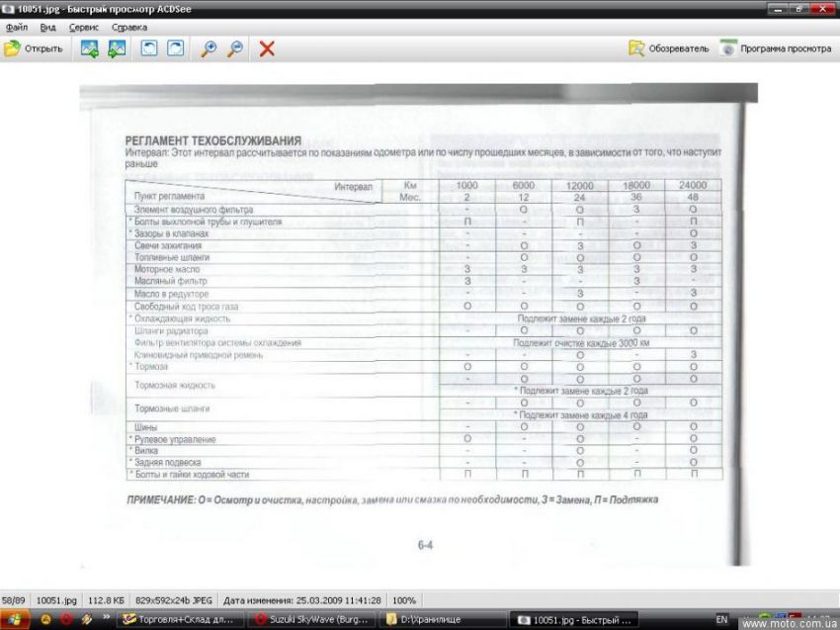The width and height of the screenshot is (840, 630).
Task: Go to the previous image
Action: point(90,48)
